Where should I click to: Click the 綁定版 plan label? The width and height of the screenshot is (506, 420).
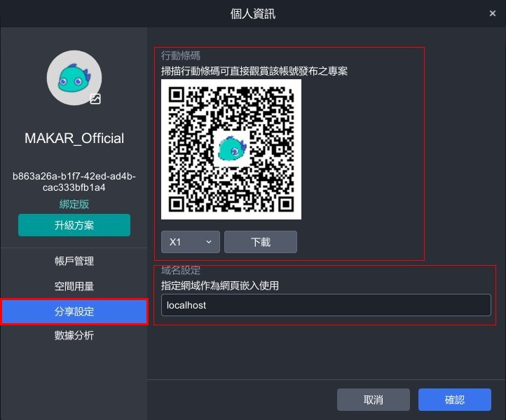(x=74, y=204)
